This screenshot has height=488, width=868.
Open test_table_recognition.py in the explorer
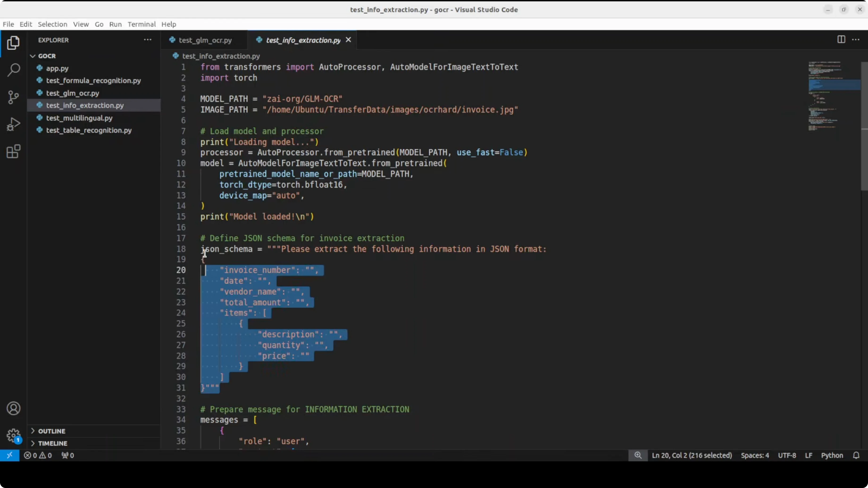click(89, 130)
